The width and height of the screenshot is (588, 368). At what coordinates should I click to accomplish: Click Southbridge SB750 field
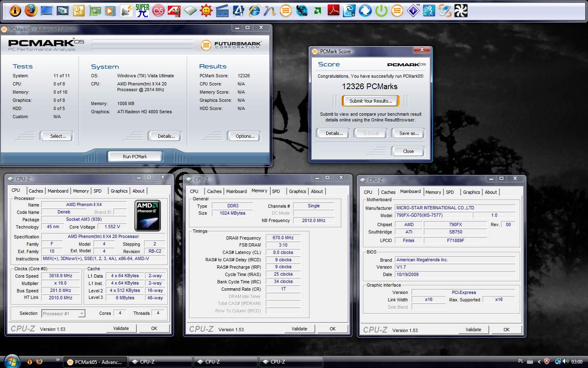[455, 232]
